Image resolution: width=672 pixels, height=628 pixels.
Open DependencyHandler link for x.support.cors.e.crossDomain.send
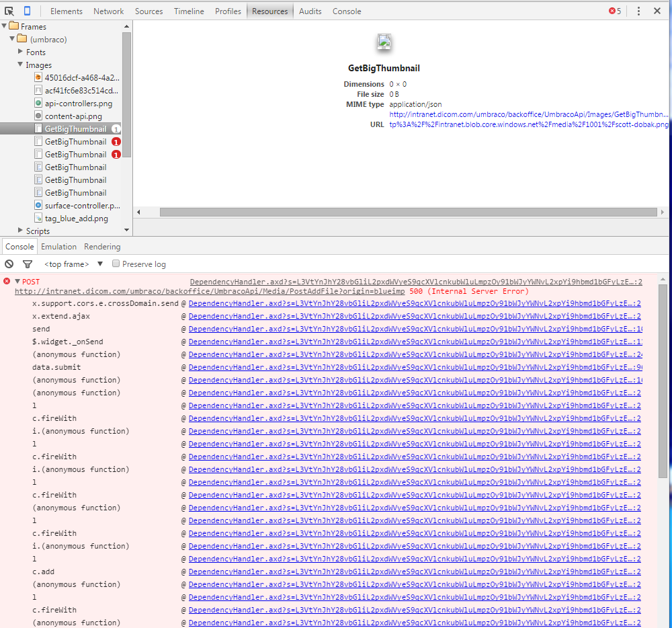(415, 303)
